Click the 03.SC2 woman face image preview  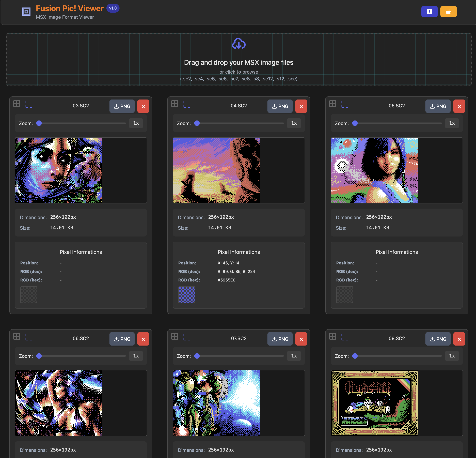pyautogui.click(x=59, y=170)
